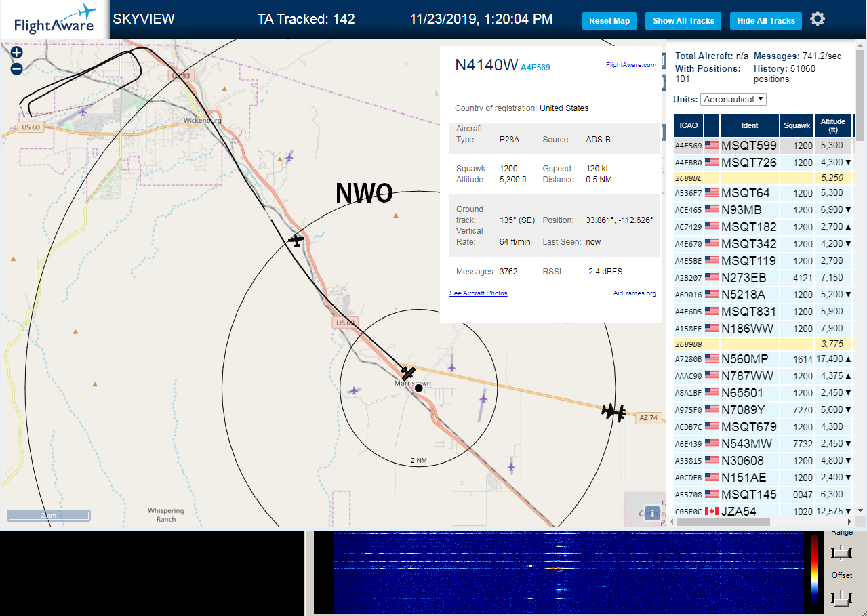Image resolution: width=867 pixels, height=616 pixels.
Task: Select the MSQT64 row
Action: [763, 193]
